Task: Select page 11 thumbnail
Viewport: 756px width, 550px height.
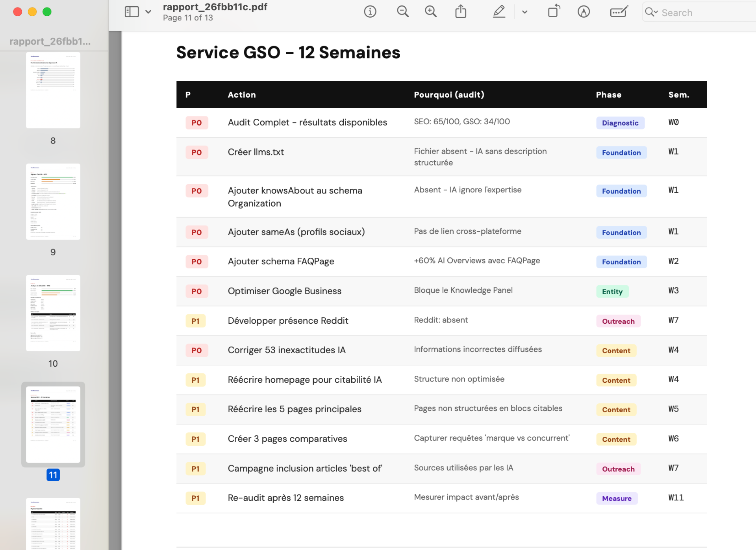Action: pos(53,424)
